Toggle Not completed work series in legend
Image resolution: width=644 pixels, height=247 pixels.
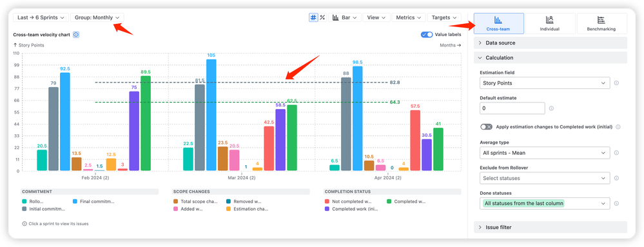[348, 201]
